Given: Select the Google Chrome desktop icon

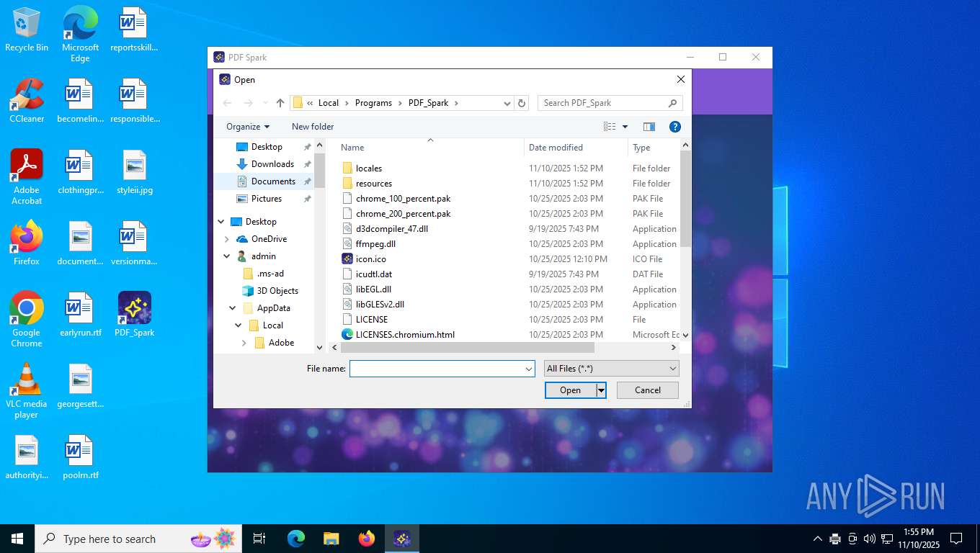Looking at the screenshot, I should click(x=27, y=319).
